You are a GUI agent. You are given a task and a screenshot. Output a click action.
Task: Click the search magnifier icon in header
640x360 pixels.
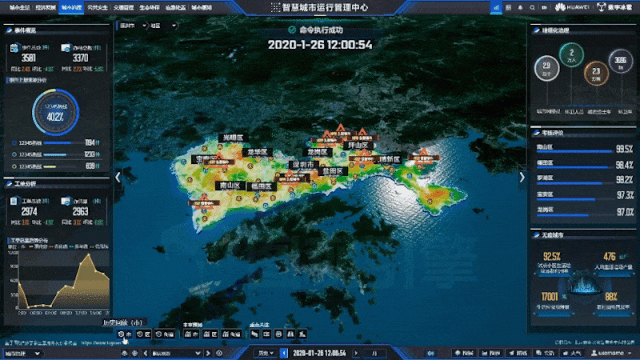tap(532, 7)
